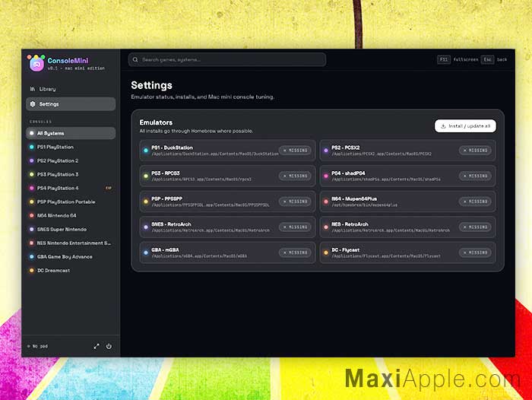Click the ConsoleMini app logo icon
The width and height of the screenshot is (532, 400).
[36, 63]
